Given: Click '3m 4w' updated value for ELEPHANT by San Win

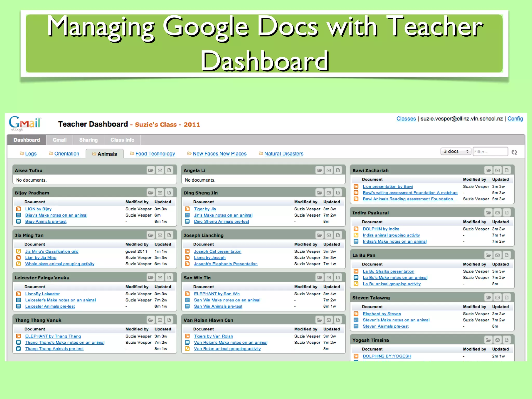Looking at the screenshot, I should 330,294.
